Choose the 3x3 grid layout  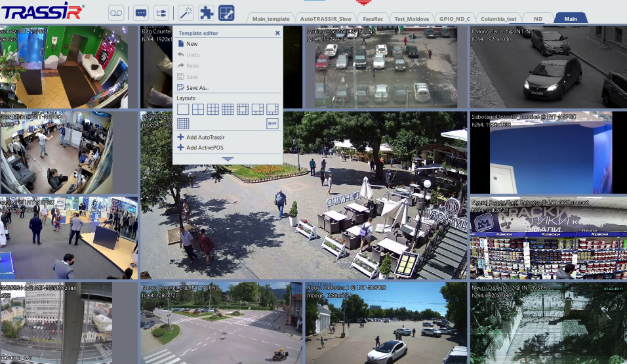click(212, 109)
